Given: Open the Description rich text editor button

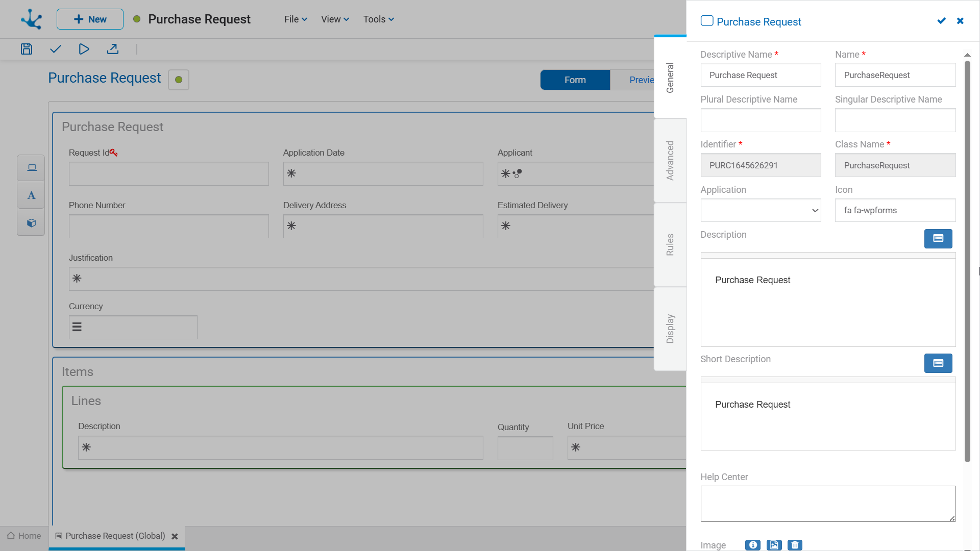Looking at the screenshot, I should (938, 238).
